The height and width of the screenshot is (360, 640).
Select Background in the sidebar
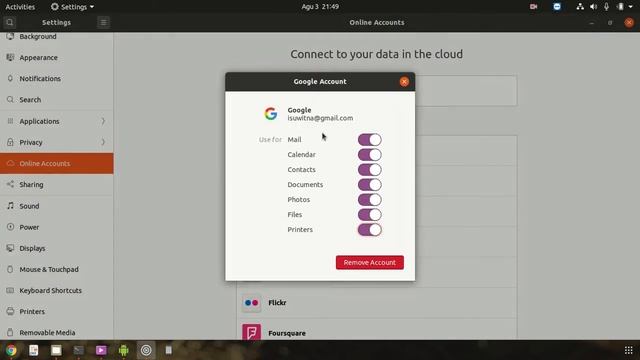click(x=57, y=37)
